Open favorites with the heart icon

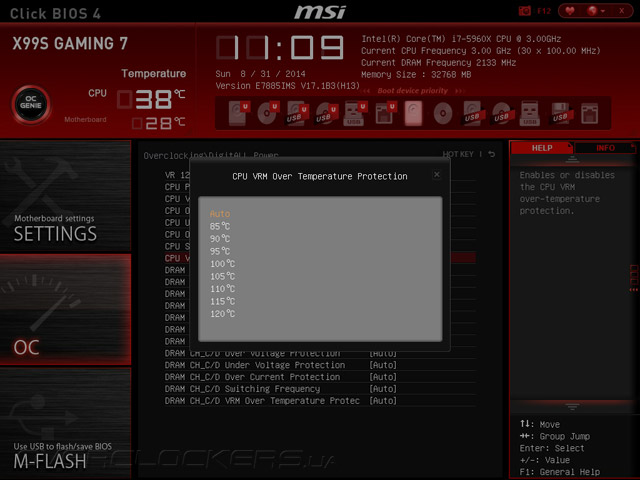570,11
